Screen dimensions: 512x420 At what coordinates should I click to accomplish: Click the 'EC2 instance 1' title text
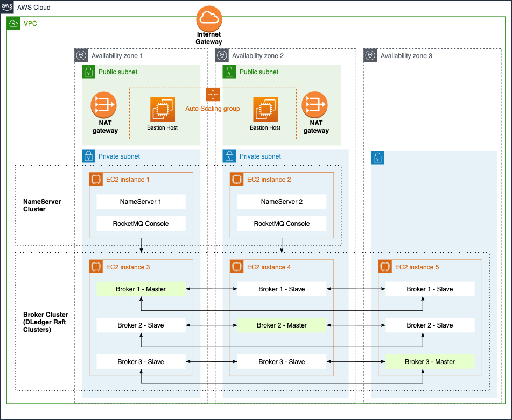128,180
